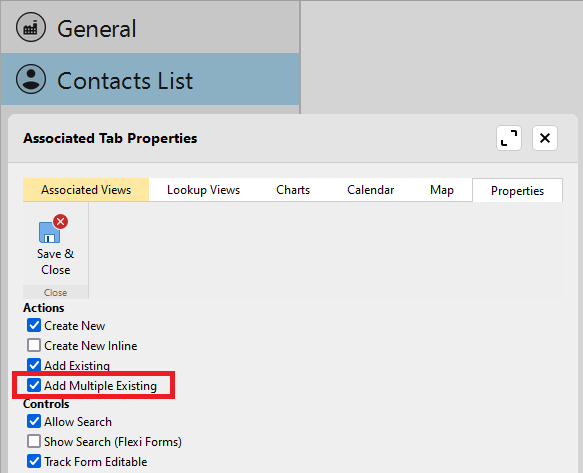Select the Map tab
Image resolution: width=583 pixels, height=473 pixels.
(x=442, y=190)
